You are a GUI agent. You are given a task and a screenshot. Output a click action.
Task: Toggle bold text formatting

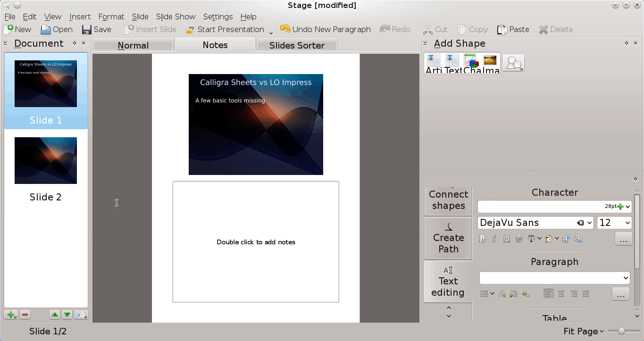482,239
